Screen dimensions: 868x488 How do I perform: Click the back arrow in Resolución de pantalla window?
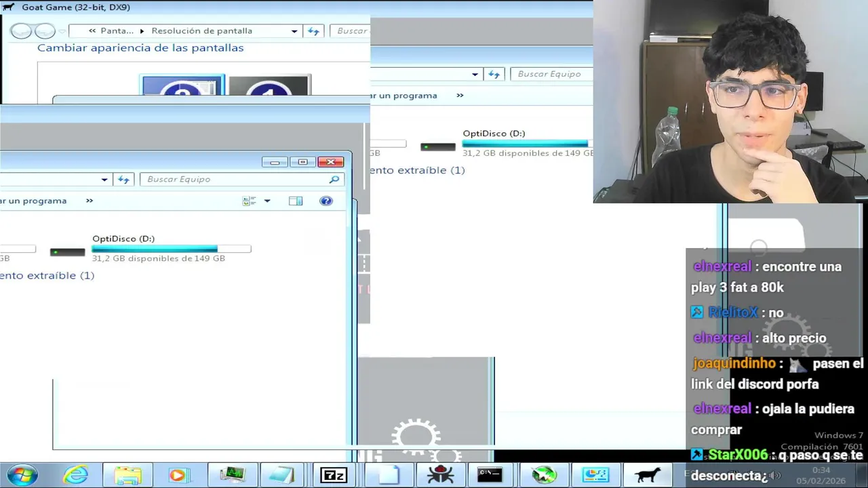coord(21,31)
